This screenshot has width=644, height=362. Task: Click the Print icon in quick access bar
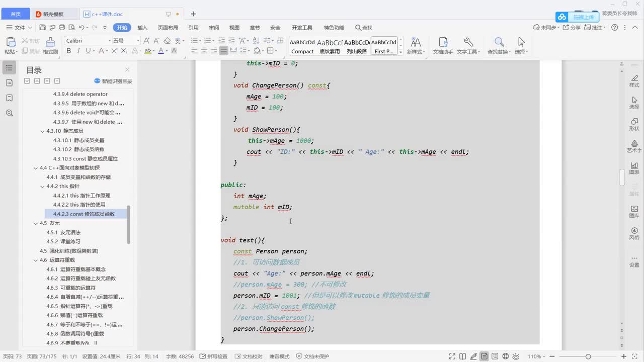(62, 28)
